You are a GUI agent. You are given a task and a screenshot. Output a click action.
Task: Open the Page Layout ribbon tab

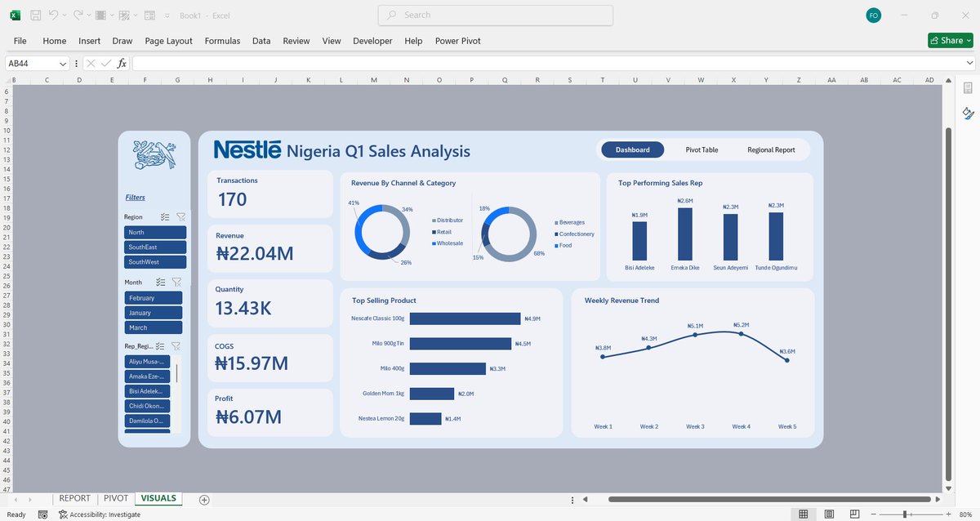tap(169, 41)
